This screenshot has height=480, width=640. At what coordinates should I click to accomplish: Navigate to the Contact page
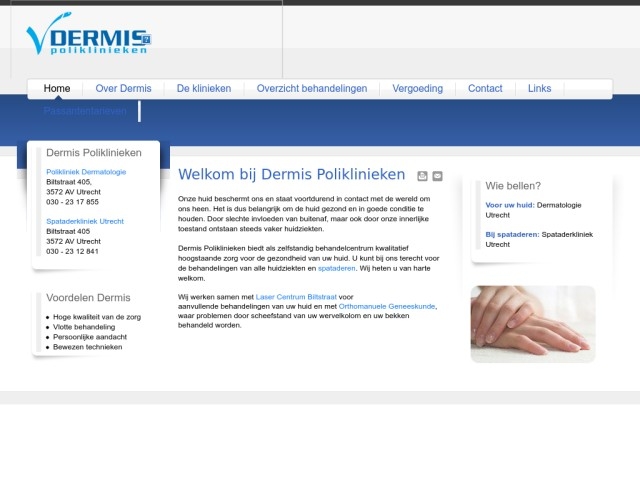point(485,89)
